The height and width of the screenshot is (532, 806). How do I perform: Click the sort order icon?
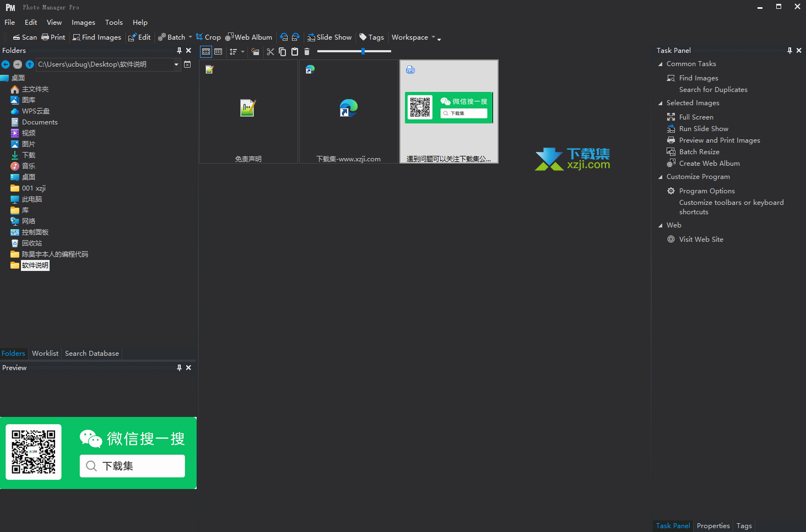(233, 52)
